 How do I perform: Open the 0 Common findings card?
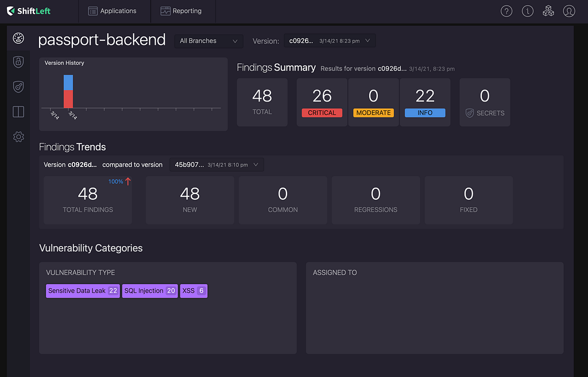point(283,200)
